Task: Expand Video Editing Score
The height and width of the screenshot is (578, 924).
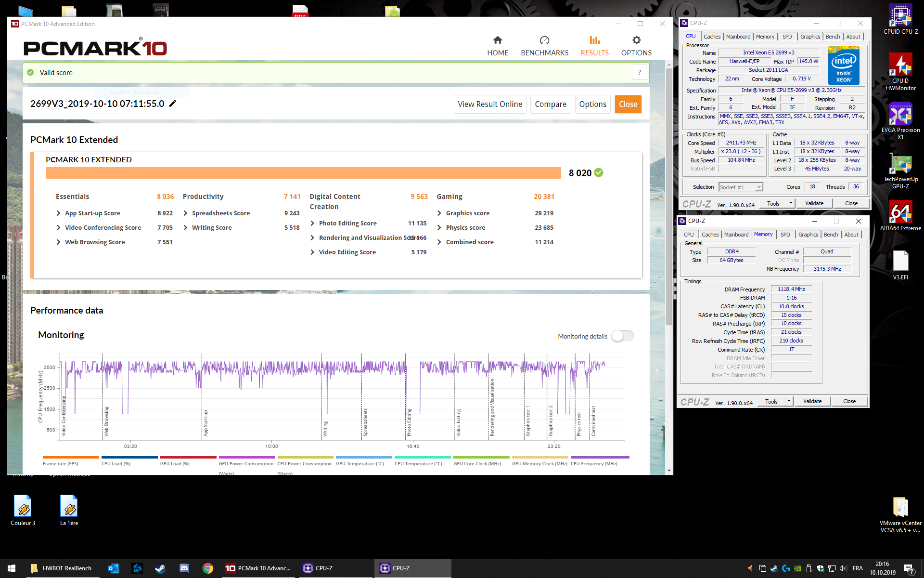Action: tap(312, 252)
